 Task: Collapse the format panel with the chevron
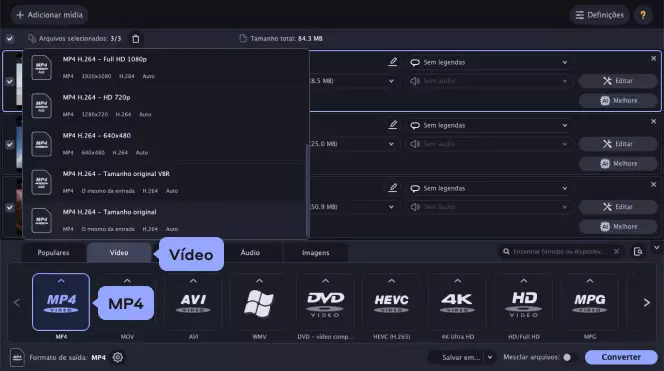click(x=656, y=248)
